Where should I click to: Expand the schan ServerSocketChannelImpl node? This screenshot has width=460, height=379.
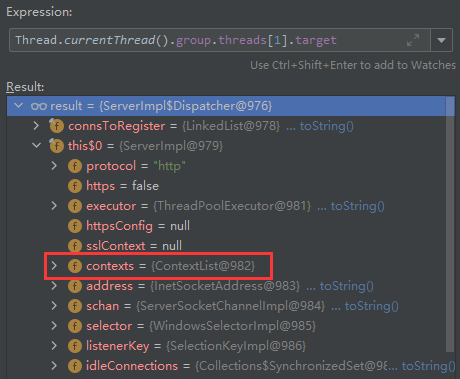point(54,306)
